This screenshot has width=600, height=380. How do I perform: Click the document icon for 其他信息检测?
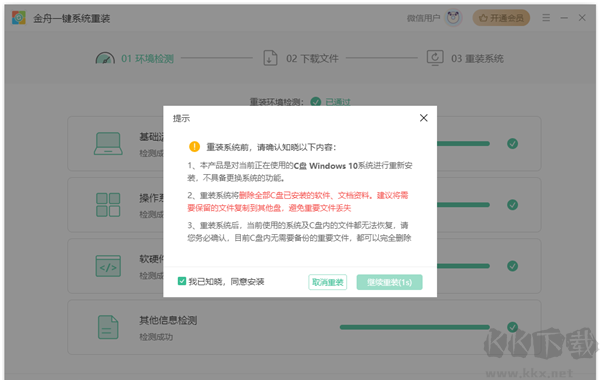[x=108, y=327]
